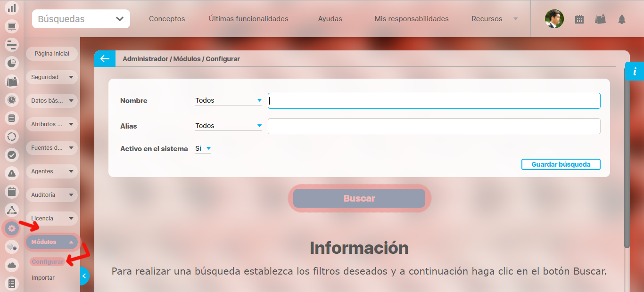
Task: Click the settings gear icon in sidebar
Action: tap(12, 229)
